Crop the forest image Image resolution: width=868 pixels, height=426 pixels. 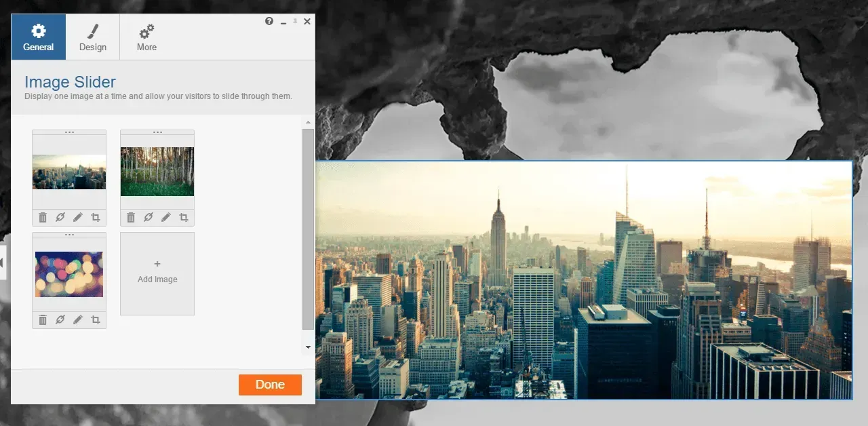point(184,218)
